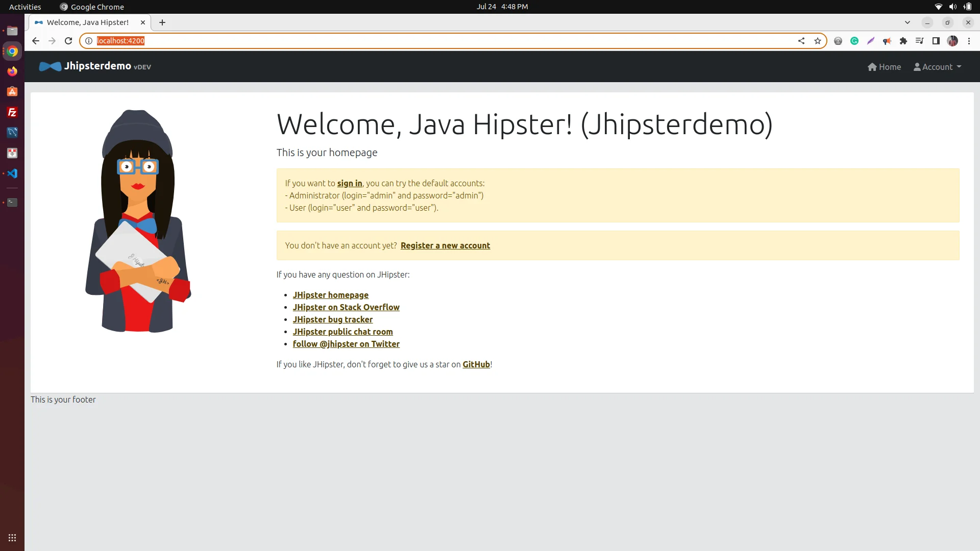Open JHipster public chat room link
The image size is (980, 551).
[x=343, y=332]
